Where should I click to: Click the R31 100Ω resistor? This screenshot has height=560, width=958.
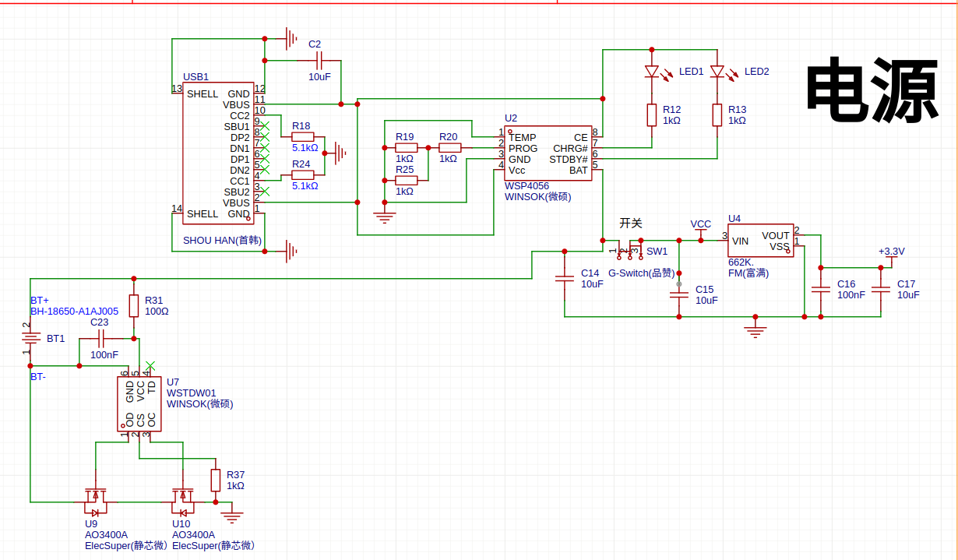pyautogui.click(x=134, y=305)
